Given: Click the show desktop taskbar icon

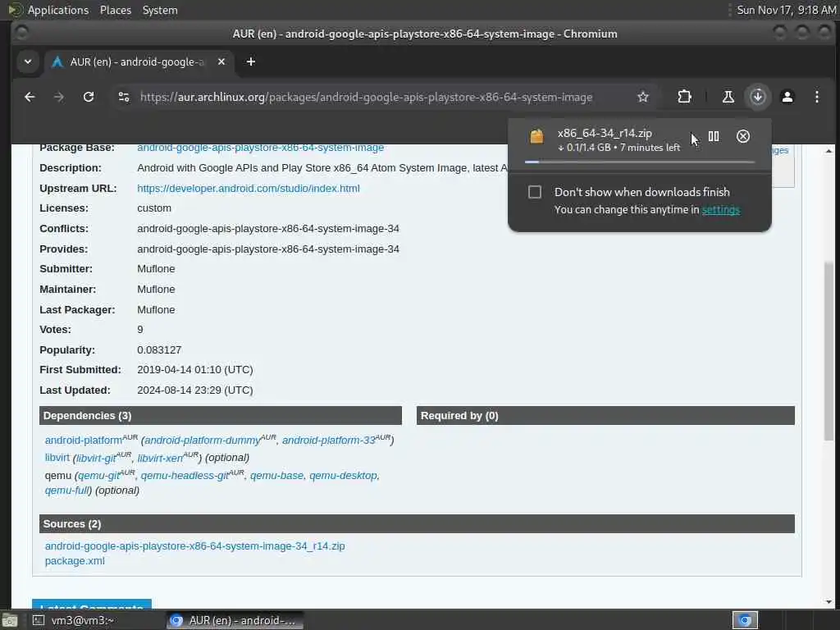Looking at the screenshot, I should click(x=10, y=620).
